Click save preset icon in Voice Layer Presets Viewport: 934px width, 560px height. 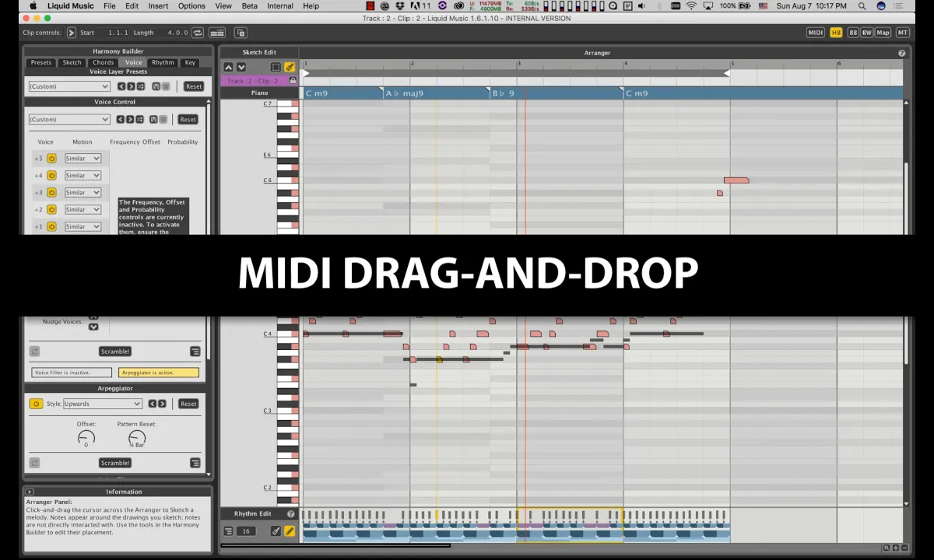[x=156, y=86]
